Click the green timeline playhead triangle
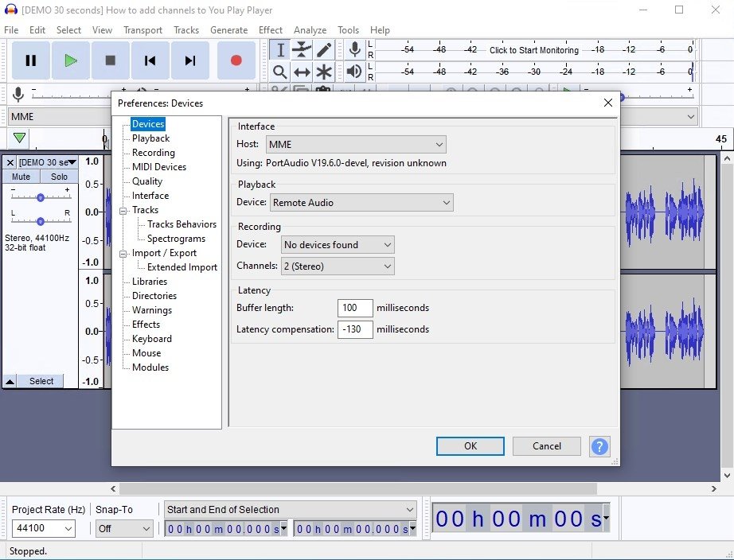This screenshot has width=734, height=560. pos(19,138)
